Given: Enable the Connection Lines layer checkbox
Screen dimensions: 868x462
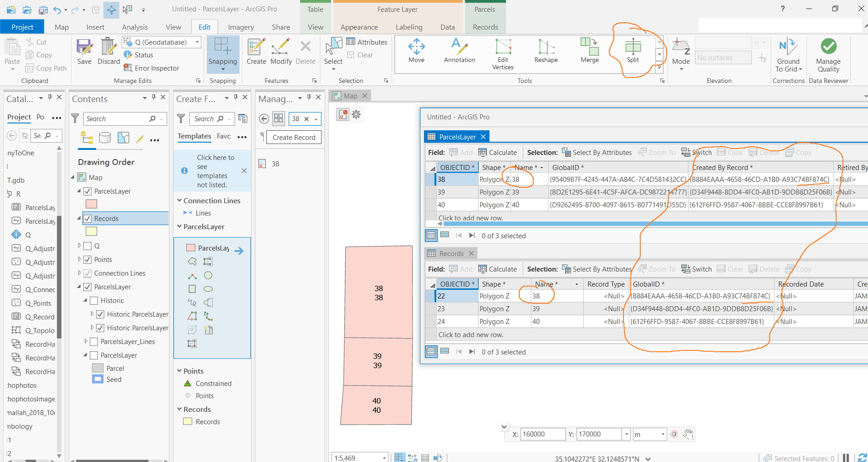Looking at the screenshot, I should pos(87,273).
